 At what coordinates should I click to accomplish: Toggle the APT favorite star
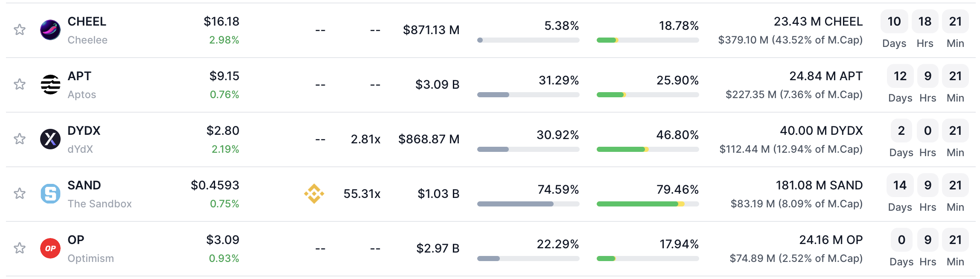coord(20,84)
